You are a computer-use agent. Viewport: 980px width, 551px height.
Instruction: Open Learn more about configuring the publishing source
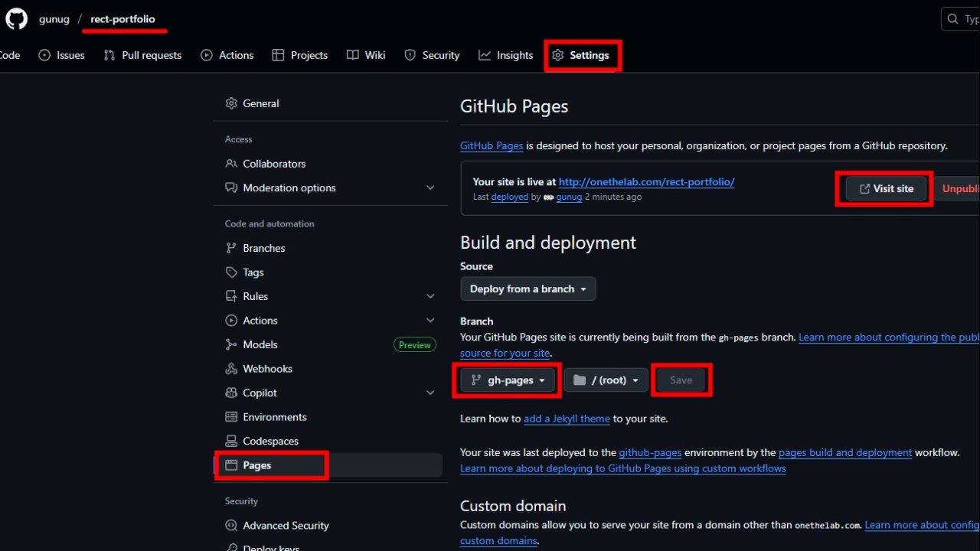pyautogui.click(x=889, y=337)
